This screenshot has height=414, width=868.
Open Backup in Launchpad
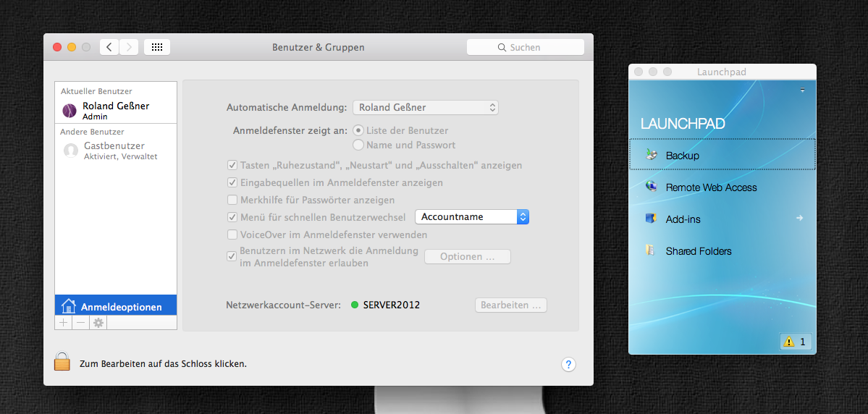[x=722, y=155]
